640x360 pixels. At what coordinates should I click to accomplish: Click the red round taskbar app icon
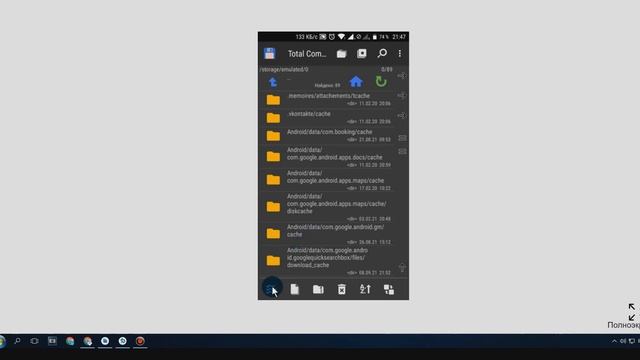tap(140, 341)
